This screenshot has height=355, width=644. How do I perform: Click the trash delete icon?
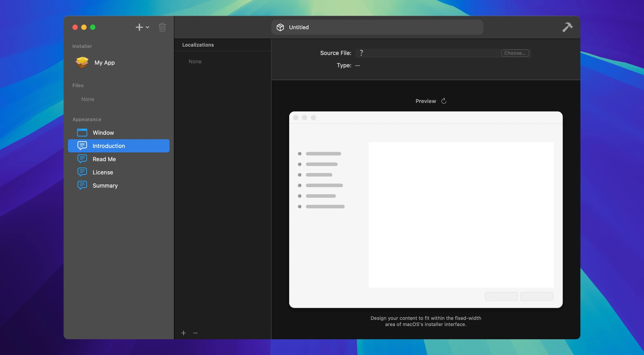click(162, 27)
